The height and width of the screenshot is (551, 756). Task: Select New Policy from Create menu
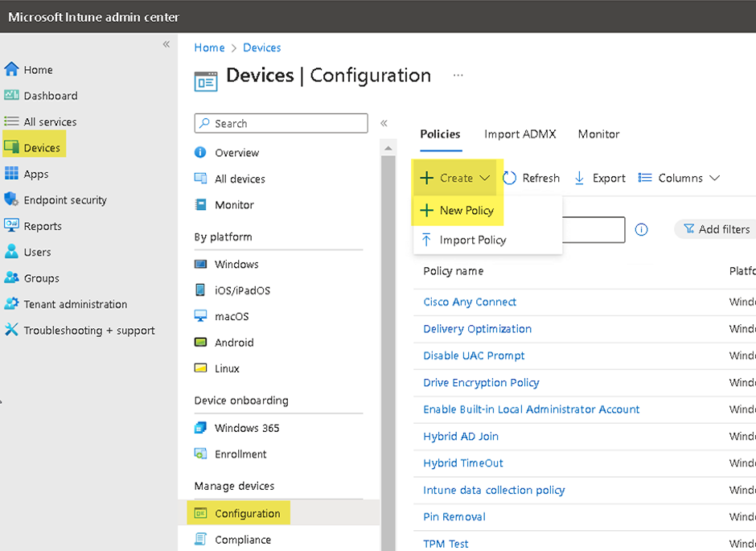(x=466, y=211)
